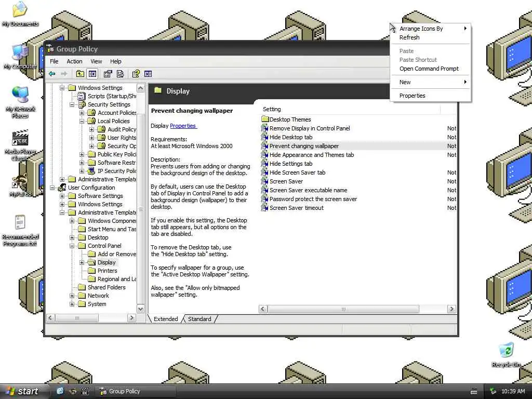Viewport: 532px width, 399px height.
Task: Click Internet Explorer quick launch icon
Action: pos(60,391)
